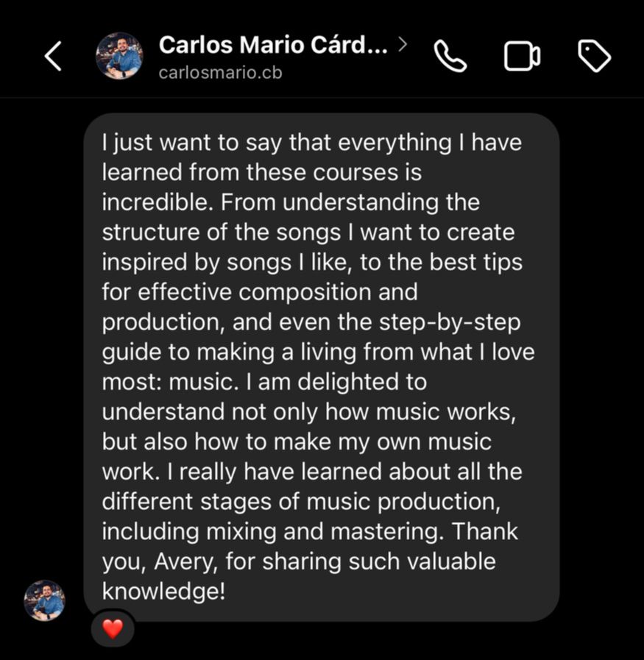
Task: Click the first line "I just want to say"
Action: (x=193, y=142)
